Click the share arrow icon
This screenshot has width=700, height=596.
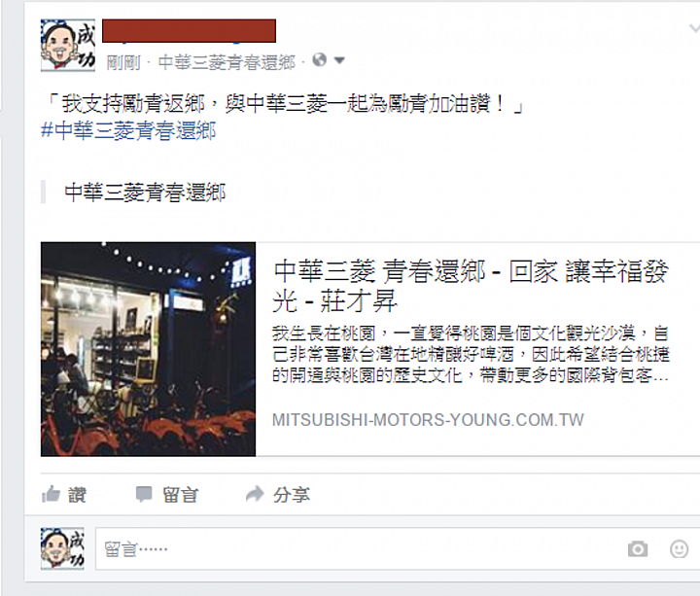(x=255, y=494)
